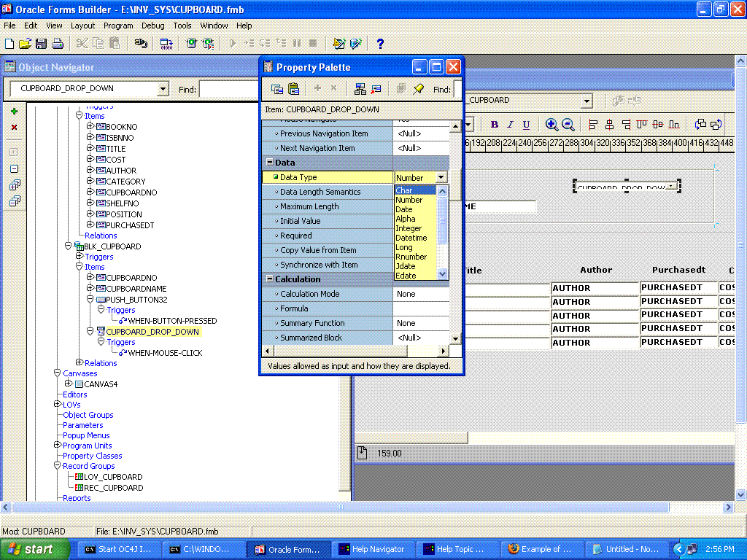747x560 pixels.
Task: Collapse the BLK_CUPBOARD block node
Action: pyautogui.click(x=68, y=246)
